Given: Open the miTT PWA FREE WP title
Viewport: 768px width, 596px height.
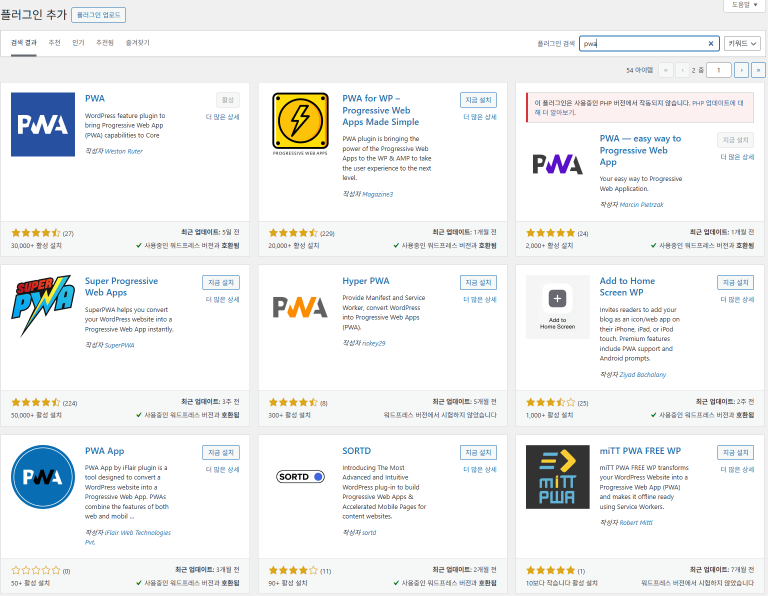Looking at the screenshot, I should [x=640, y=451].
